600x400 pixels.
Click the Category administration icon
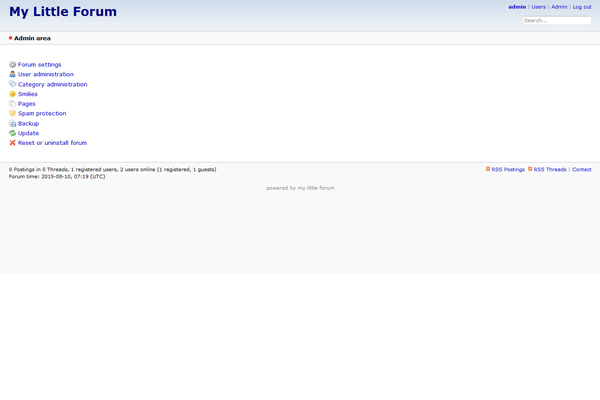pos(13,84)
